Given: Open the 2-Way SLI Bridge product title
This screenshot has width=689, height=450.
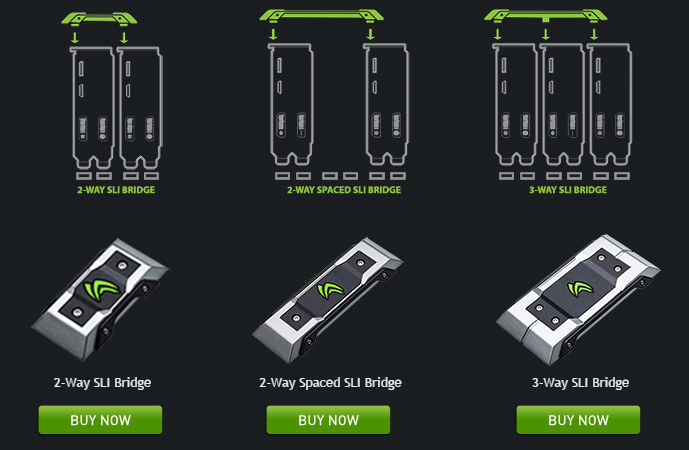Looking at the screenshot, I should (x=102, y=383).
